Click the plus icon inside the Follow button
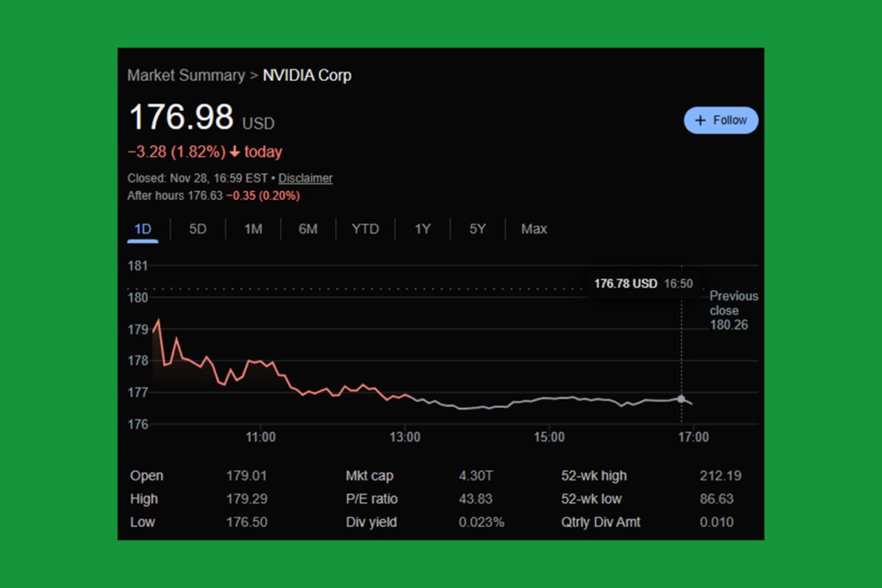The height and width of the screenshot is (588, 882). tap(699, 120)
